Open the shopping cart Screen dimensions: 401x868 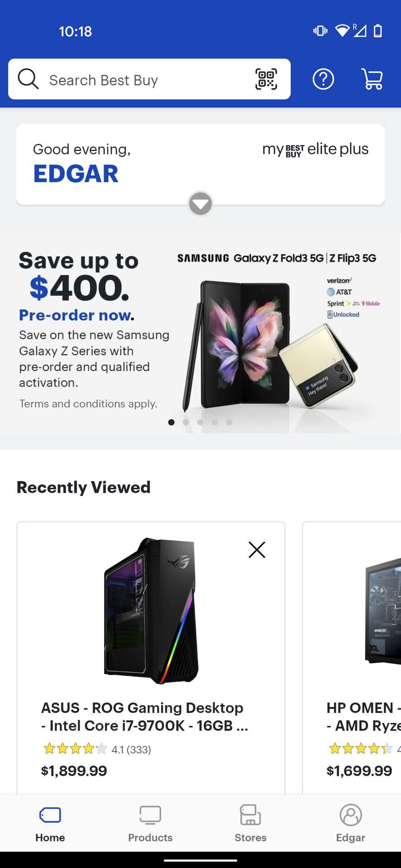372,79
